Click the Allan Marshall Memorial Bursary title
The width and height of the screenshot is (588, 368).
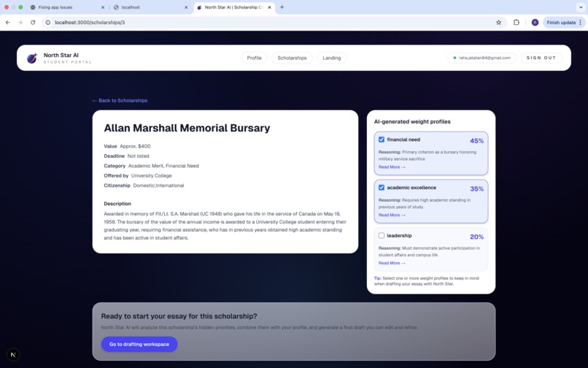(187, 128)
